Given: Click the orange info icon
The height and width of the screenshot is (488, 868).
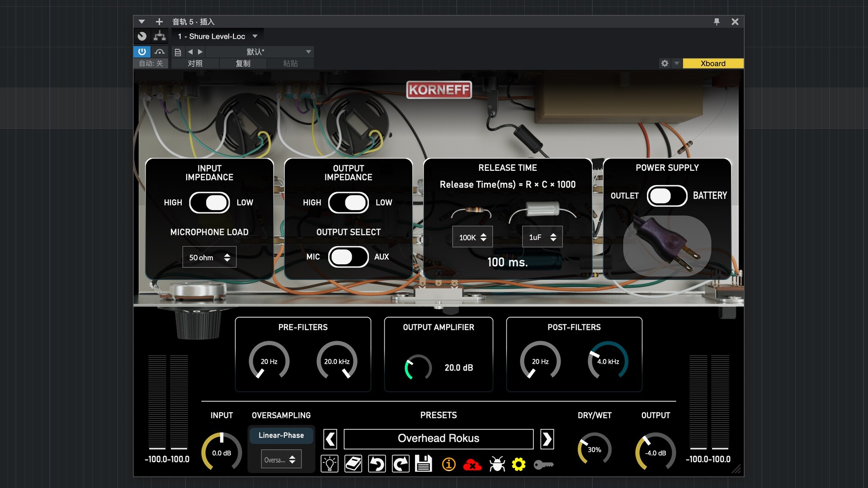Looking at the screenshot, I should pyautogui.click(x=448, y=464).
